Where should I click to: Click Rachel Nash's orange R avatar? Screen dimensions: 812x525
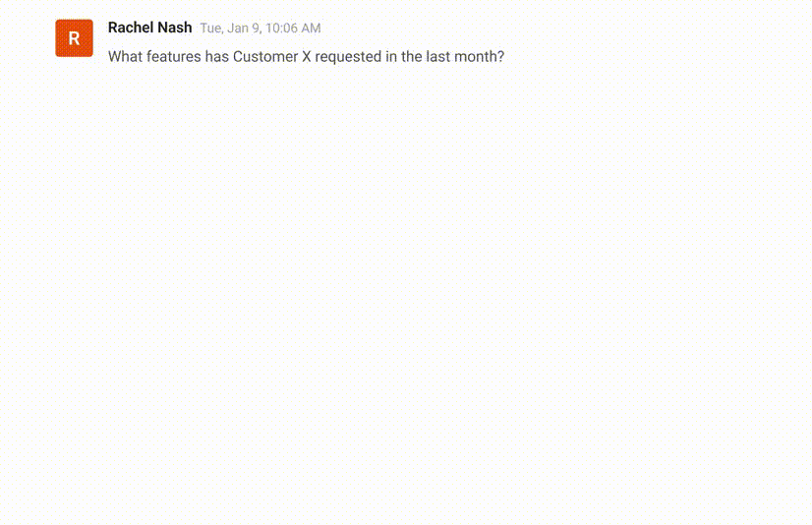point(74,38)
